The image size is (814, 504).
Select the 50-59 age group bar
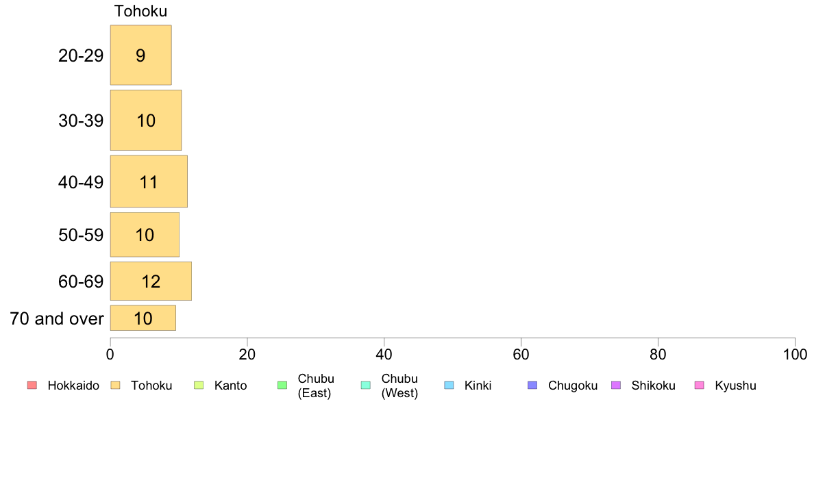coord(145,235)
